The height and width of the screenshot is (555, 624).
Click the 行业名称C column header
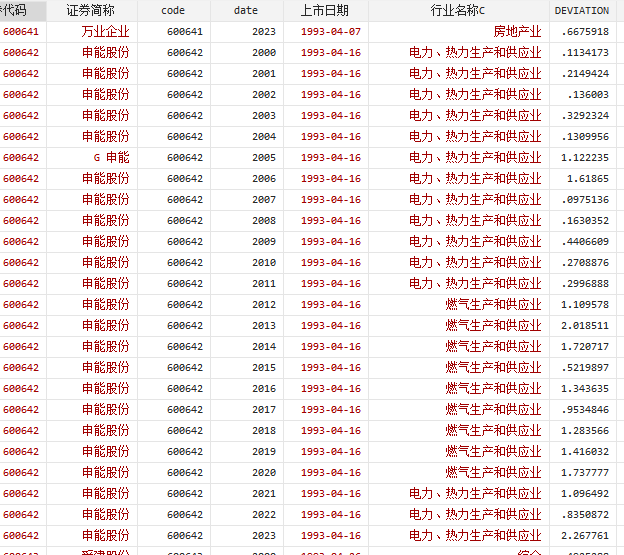click(x=458, y=11)
